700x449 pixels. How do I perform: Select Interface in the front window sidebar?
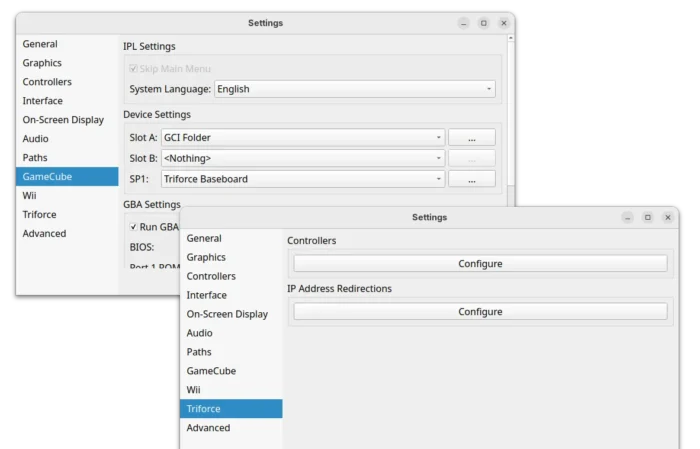pos(207,295)
